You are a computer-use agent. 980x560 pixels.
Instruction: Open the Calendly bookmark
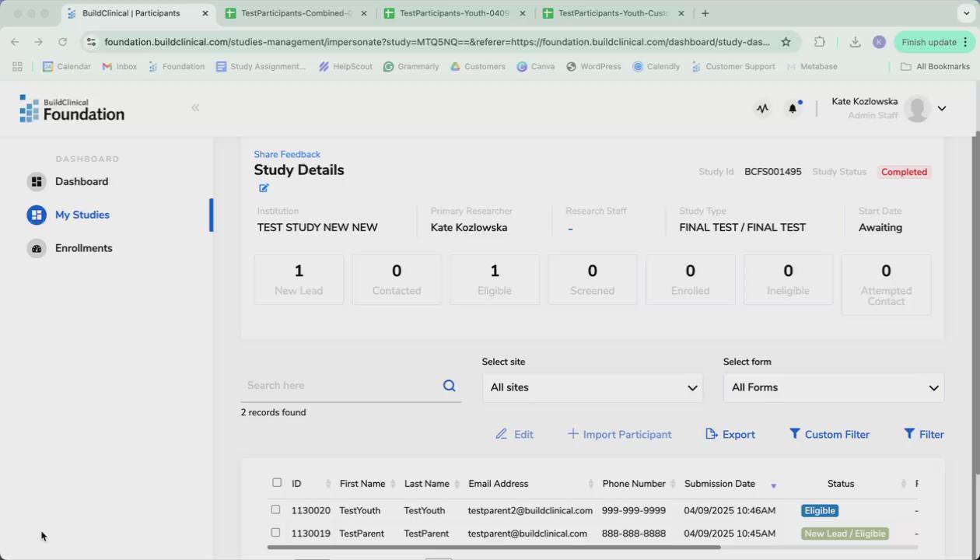point(656,67)
